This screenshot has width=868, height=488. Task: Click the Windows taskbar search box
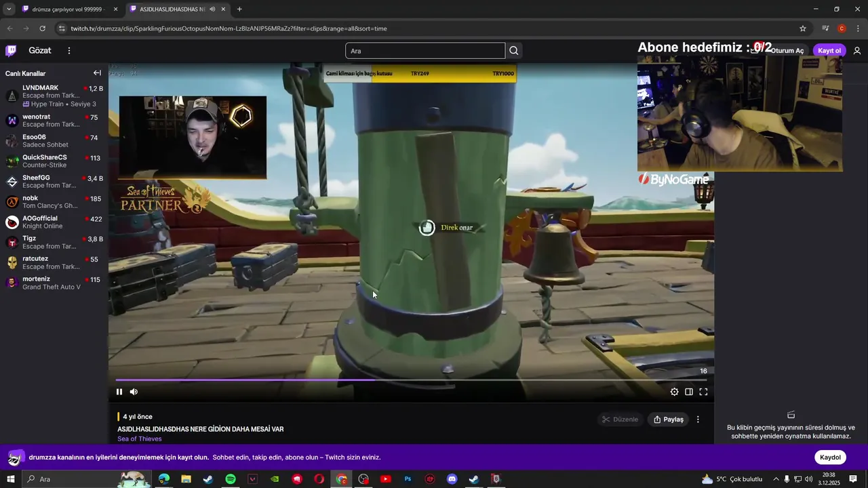point(87,479)
